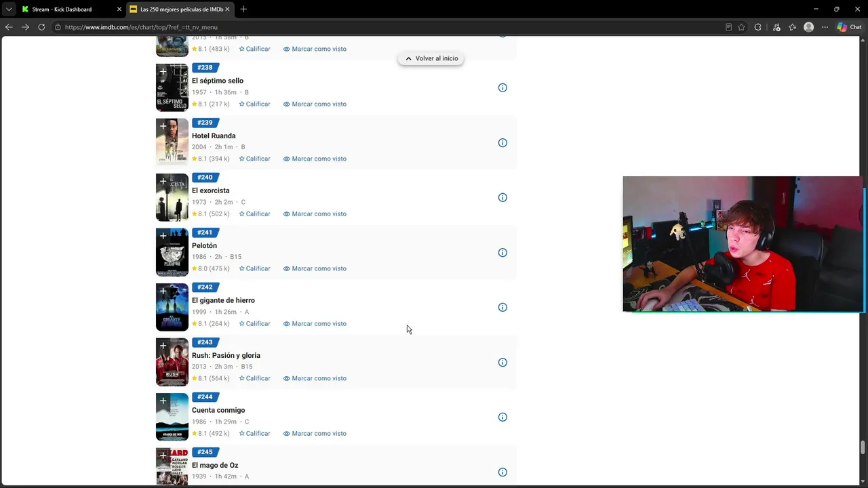
Task: Switch to Stream - Kick Dashboard tab
Action: (71, 9)
